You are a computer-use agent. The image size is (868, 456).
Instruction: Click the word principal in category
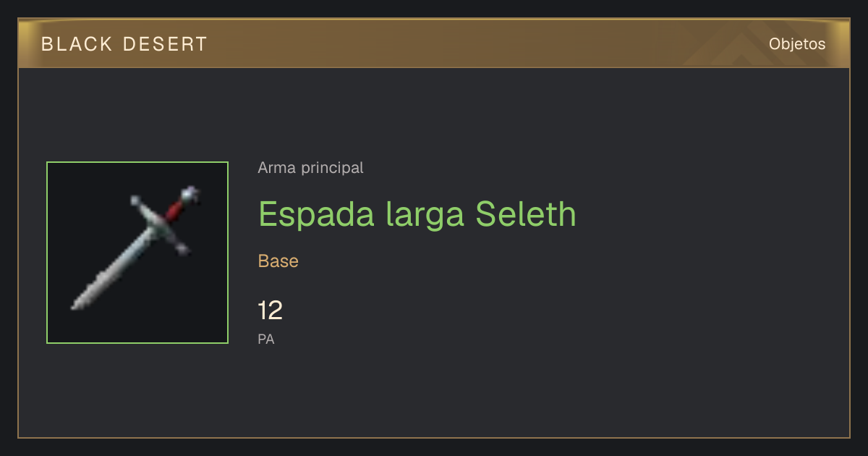coord(330,168)
